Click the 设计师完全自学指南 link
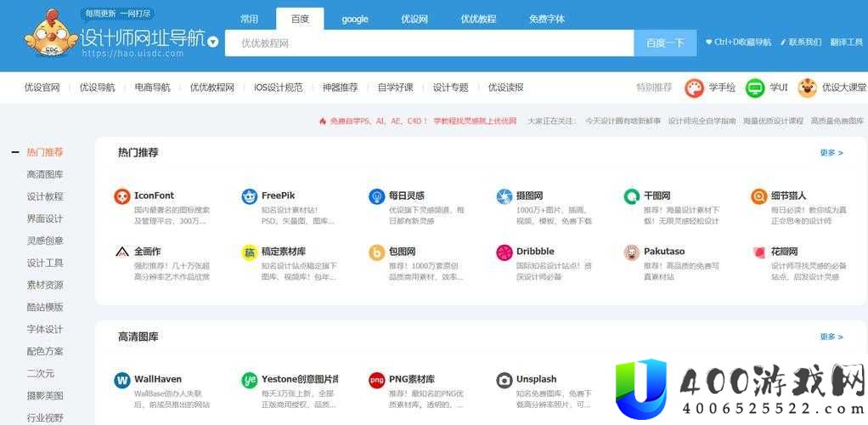Image resolution: width=868 pixels, height=425 pixels. (702, 121)
